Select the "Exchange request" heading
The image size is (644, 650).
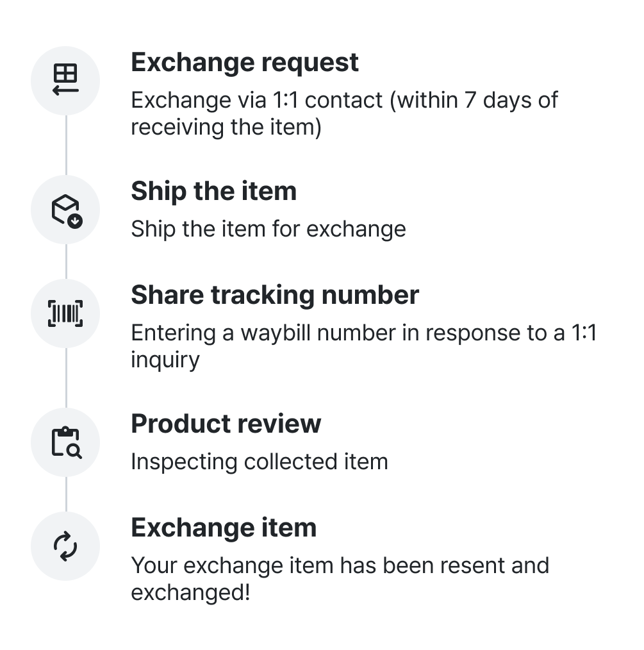coord(245,63)
